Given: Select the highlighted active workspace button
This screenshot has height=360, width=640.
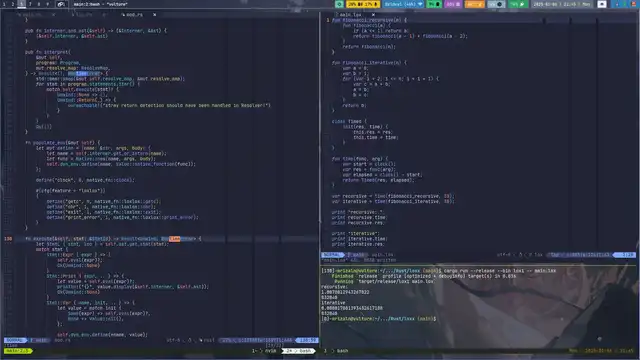Looking at the screenshot, I should [22, 4].
